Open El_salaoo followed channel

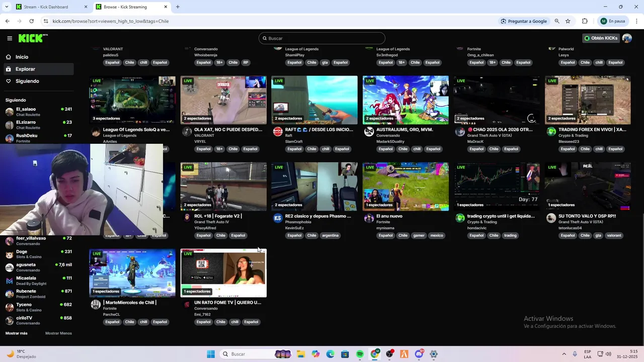[38, 112]
